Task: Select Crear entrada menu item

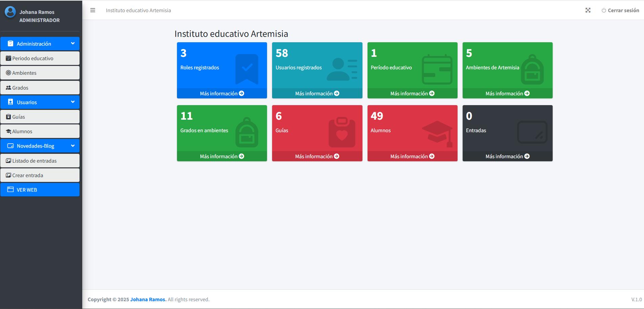Action: click(40, 175)
